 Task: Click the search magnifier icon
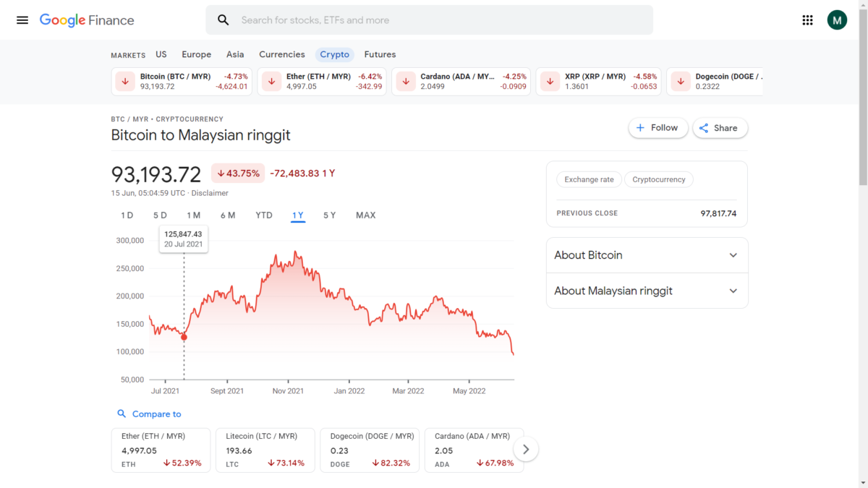(224, 20)
